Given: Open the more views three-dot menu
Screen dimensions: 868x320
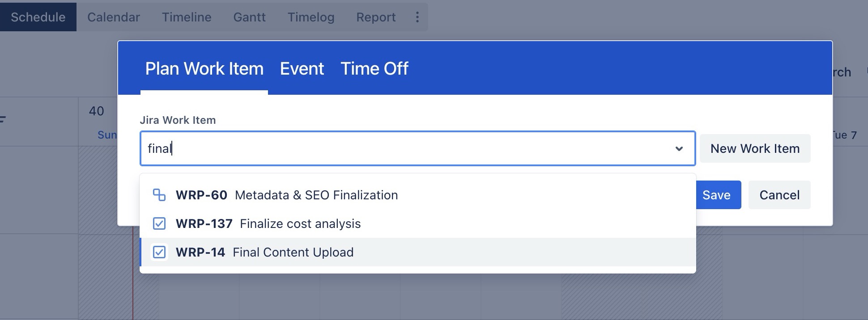Looking at the screenshot, I should click(417, 17).
